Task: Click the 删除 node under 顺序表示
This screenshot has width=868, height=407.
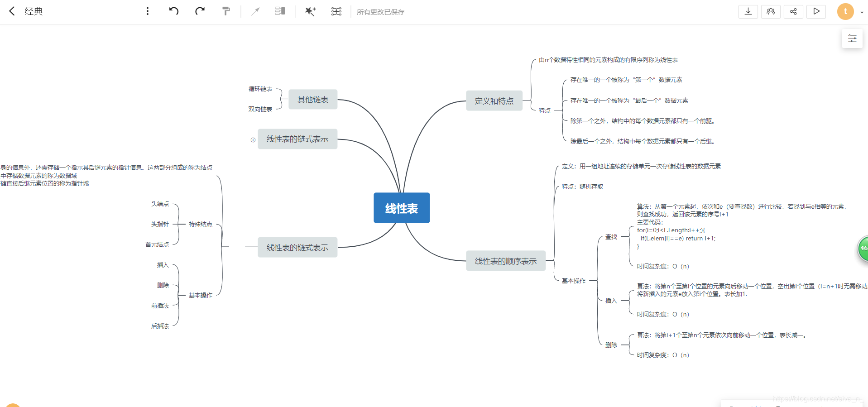Action: point(611,345)
